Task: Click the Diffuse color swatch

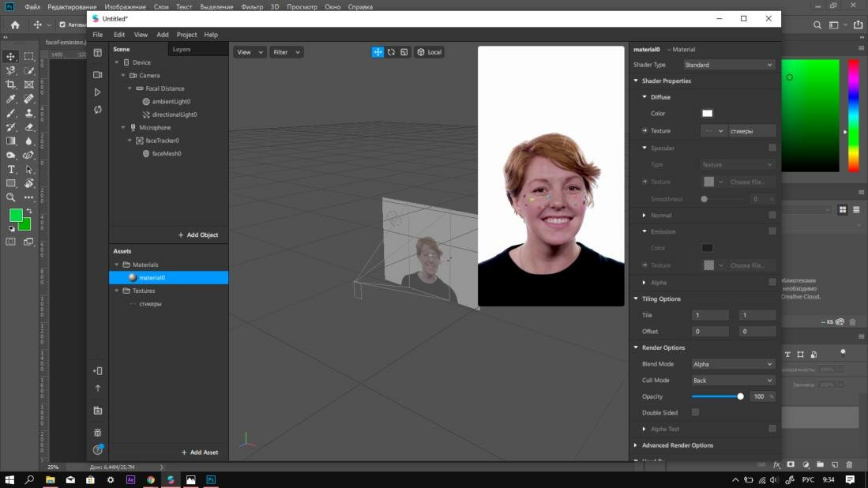Action: pyautogui.click(x=707, y=114)
